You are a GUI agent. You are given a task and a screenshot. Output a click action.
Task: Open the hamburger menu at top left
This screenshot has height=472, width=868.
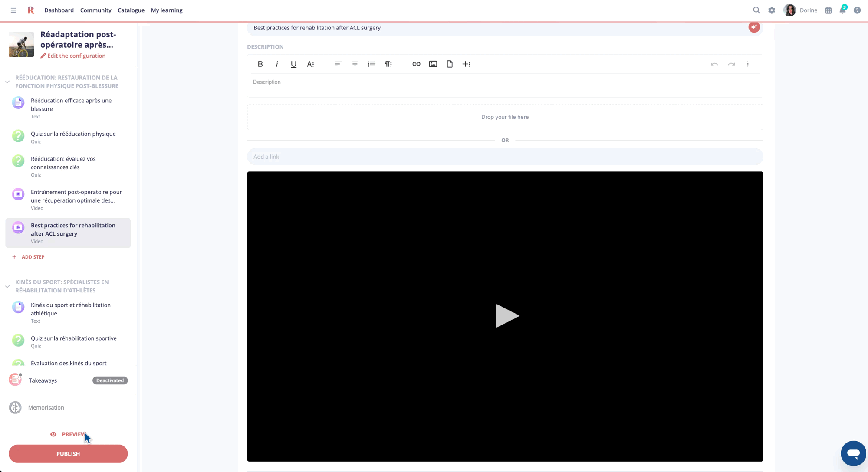pyautogui.click(x=13, y=10)
